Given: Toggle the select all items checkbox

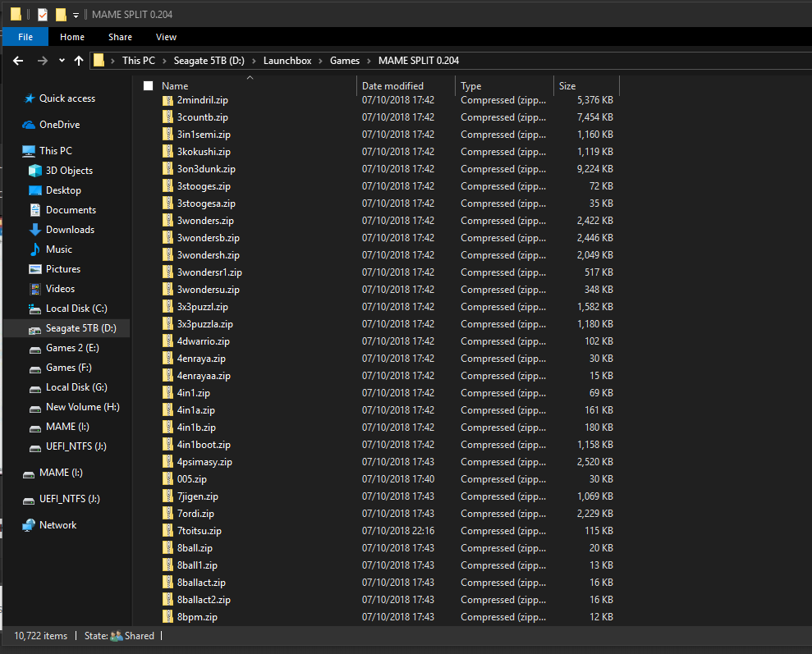Looking at the screenshot, I should point(148,86).
